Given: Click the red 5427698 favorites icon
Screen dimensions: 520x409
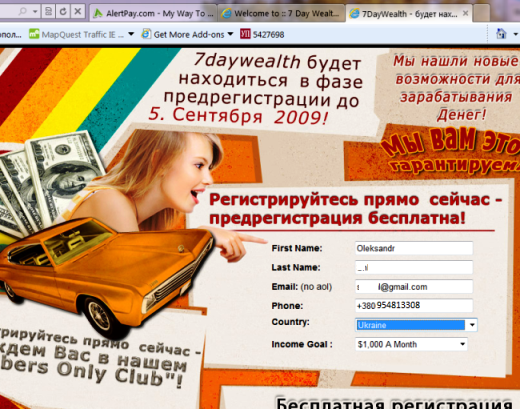Looking at the screenshot, I should point(245,34).
